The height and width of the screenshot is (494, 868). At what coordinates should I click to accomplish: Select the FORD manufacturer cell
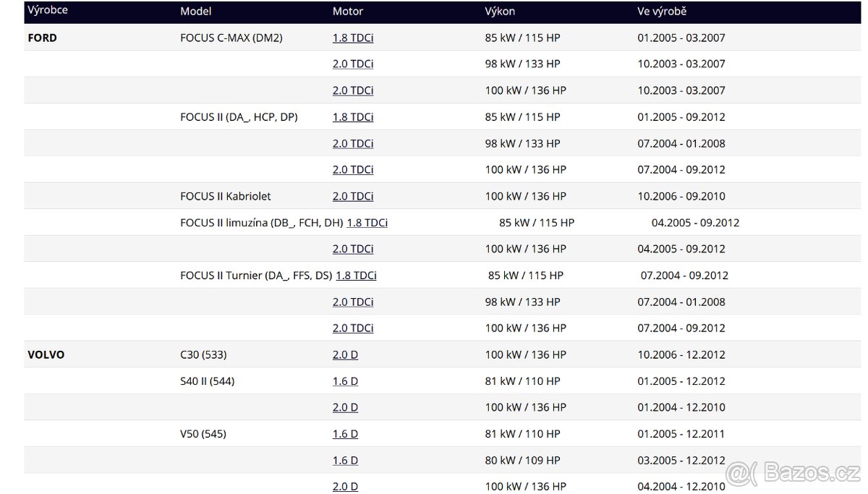point(42,38)
